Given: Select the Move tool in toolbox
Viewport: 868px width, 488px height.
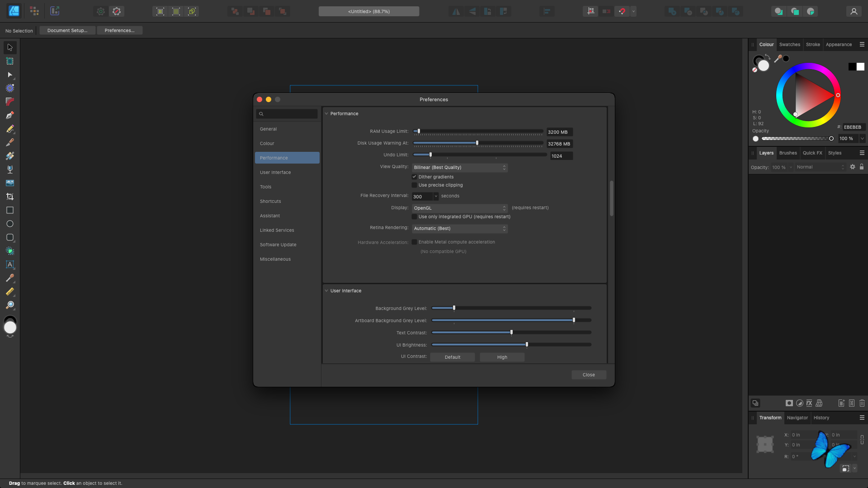Looking at the screenshot, I should click(x=10, y=47).
